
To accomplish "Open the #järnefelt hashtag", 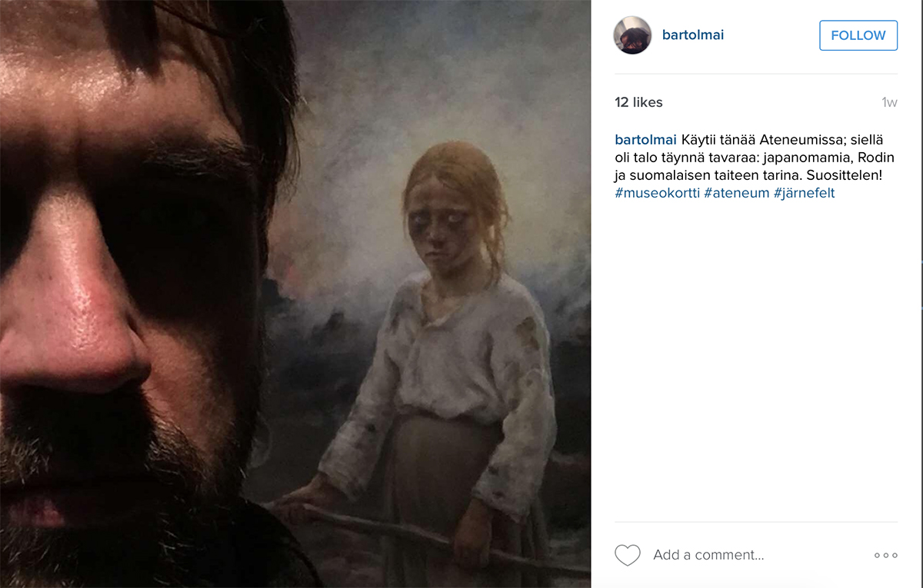I will click(805, 193).
